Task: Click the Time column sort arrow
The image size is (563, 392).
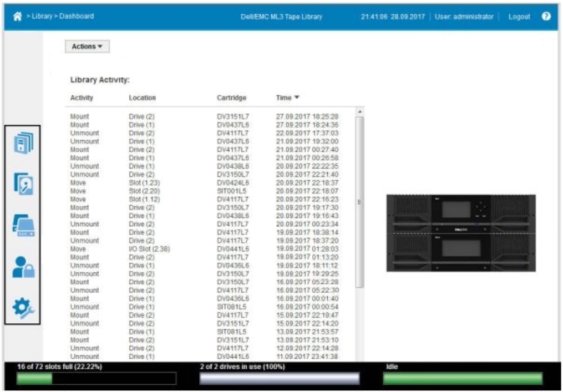Action: pyautogui.click(x=297, y=97)
